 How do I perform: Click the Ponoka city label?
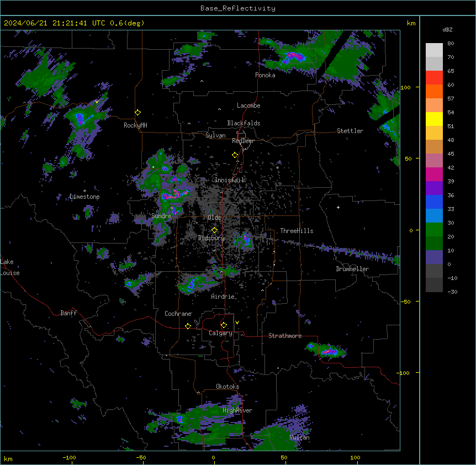click(x=265, y=75)
